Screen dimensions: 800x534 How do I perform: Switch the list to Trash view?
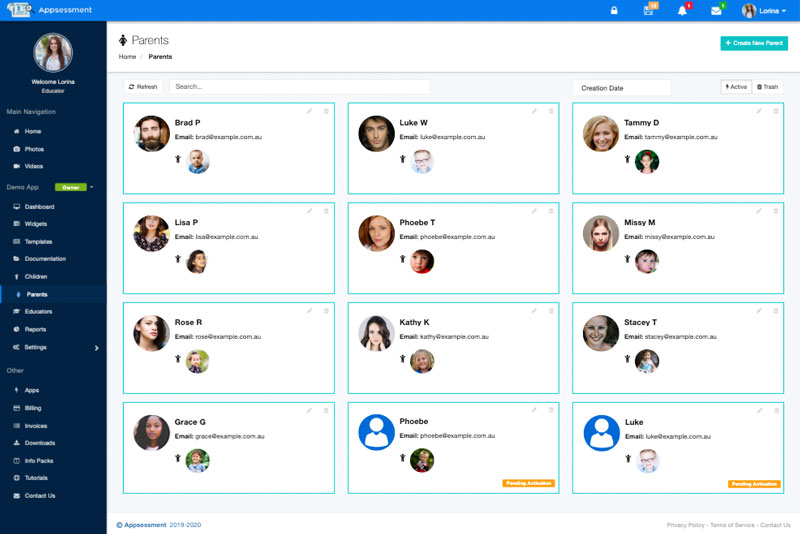pyautogui.click(x=767, y=87)
